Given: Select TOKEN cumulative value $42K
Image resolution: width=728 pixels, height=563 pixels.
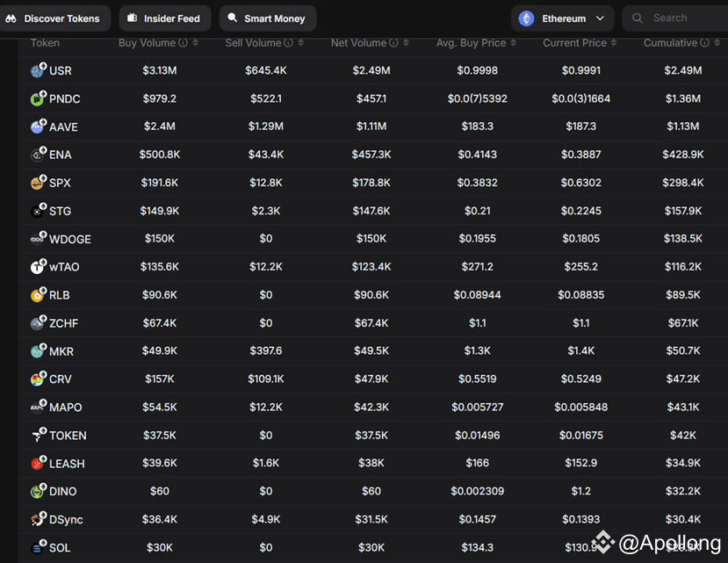Looking at the screenshot, I should pos(683,436).
